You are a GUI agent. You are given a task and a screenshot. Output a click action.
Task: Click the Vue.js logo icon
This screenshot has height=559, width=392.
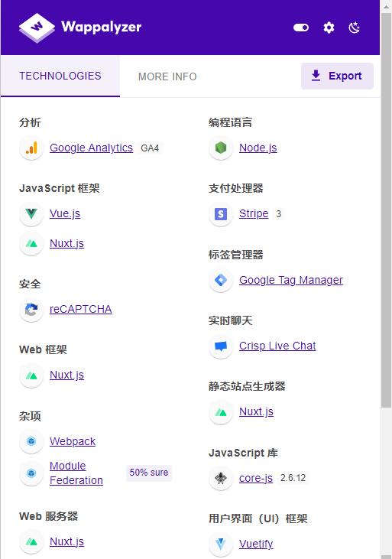click(x=31, y=213)
